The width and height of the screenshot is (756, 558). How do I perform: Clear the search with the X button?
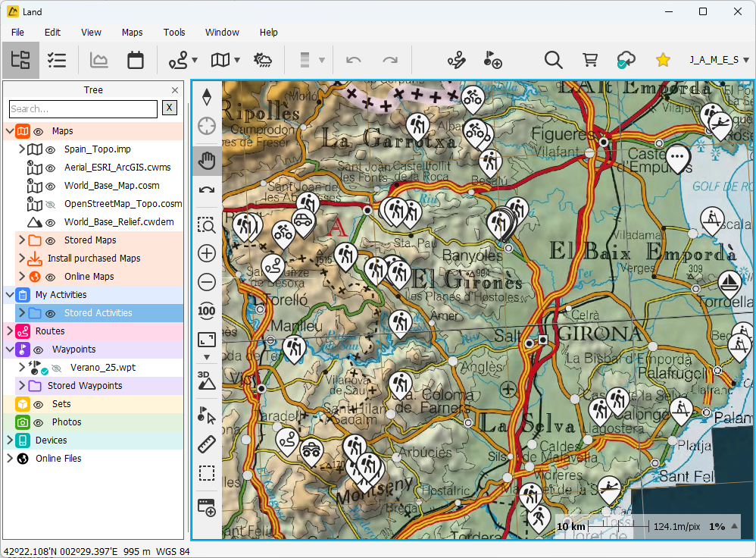[x=170, y=108]
